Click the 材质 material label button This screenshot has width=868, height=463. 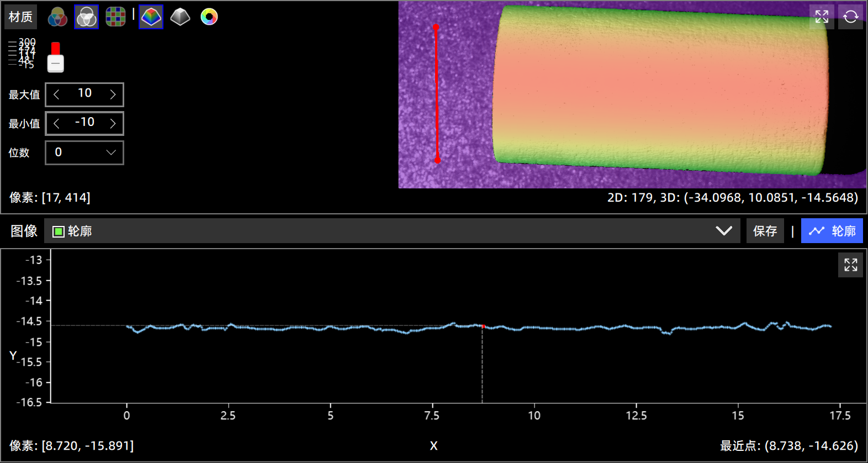point(20,17)
